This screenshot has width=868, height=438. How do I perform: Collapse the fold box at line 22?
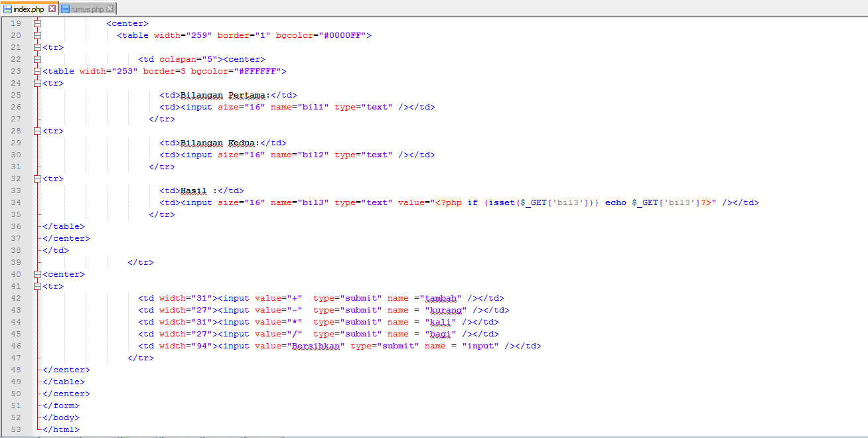[37, 58]
